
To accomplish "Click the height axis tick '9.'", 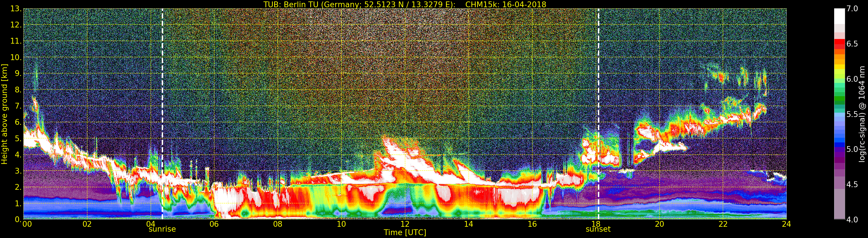I will (18, 73).
